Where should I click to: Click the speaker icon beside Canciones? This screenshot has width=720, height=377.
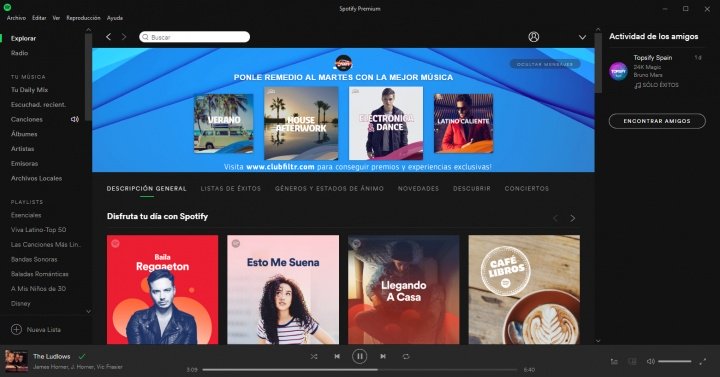point(74,119)
